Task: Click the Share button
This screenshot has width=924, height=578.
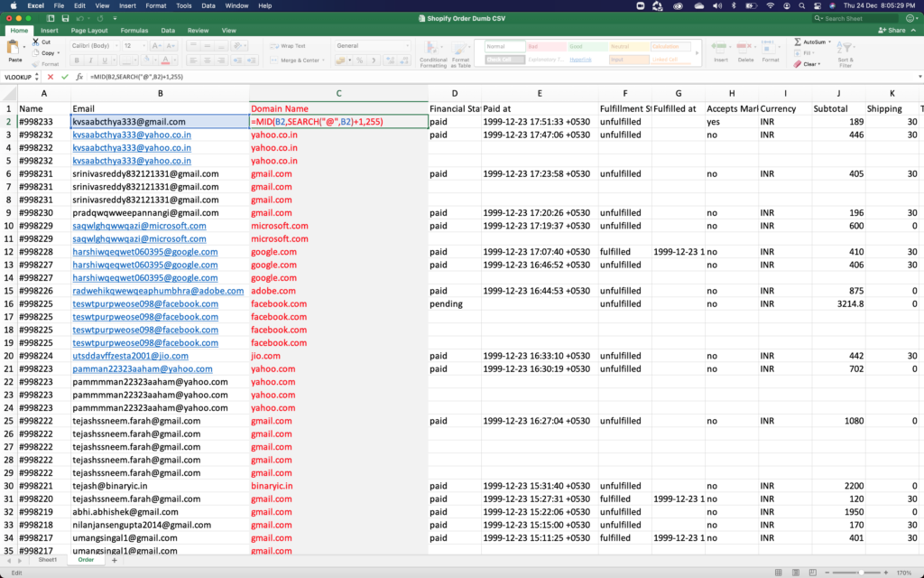Action: [893, 31]
